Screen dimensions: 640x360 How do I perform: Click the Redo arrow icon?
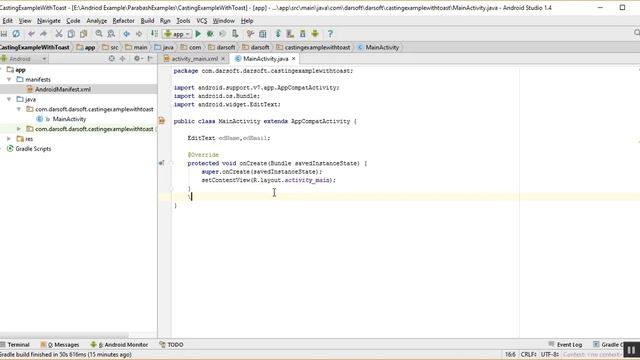coord(43,34)
